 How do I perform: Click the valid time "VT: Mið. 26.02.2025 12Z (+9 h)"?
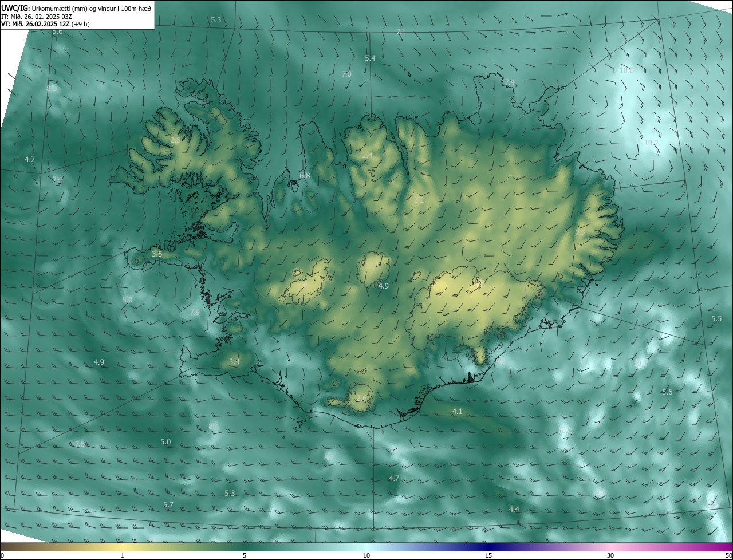point(45,24)
